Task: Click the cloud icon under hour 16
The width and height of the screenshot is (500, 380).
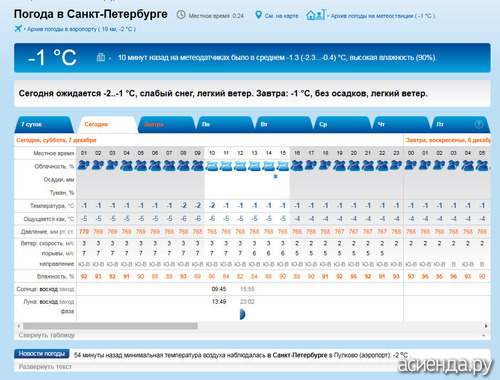Action: [x=297, y=165]
